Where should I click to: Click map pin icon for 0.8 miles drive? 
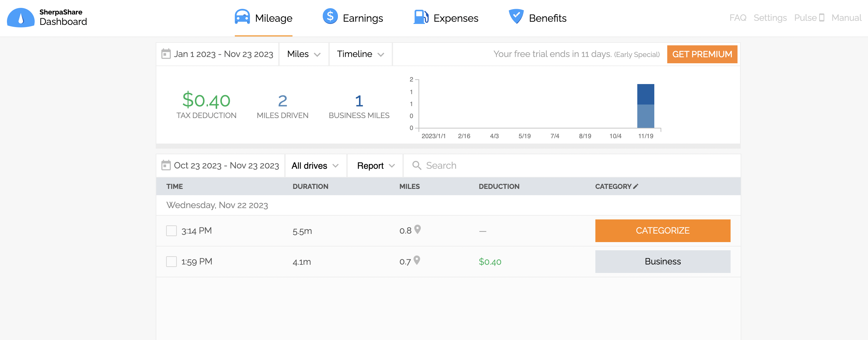[418, 229]
